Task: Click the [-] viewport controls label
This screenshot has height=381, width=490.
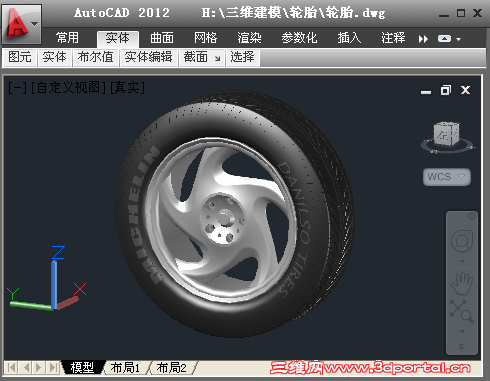Action: 17,88
